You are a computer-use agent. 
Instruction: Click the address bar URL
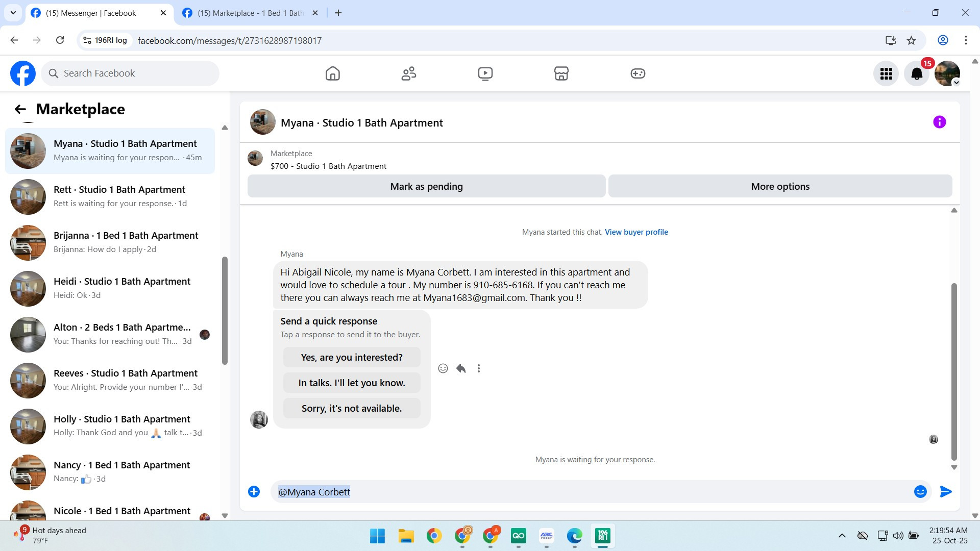pos(230,40)
